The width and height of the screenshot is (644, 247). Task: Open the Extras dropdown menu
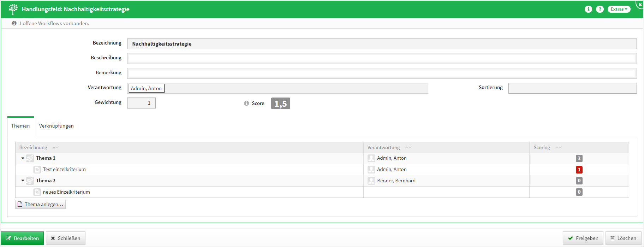point(619,9)
